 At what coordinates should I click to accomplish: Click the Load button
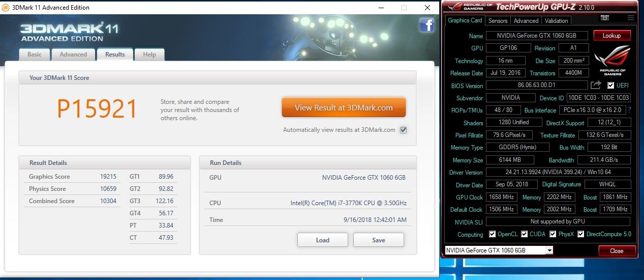pos(323,240)
